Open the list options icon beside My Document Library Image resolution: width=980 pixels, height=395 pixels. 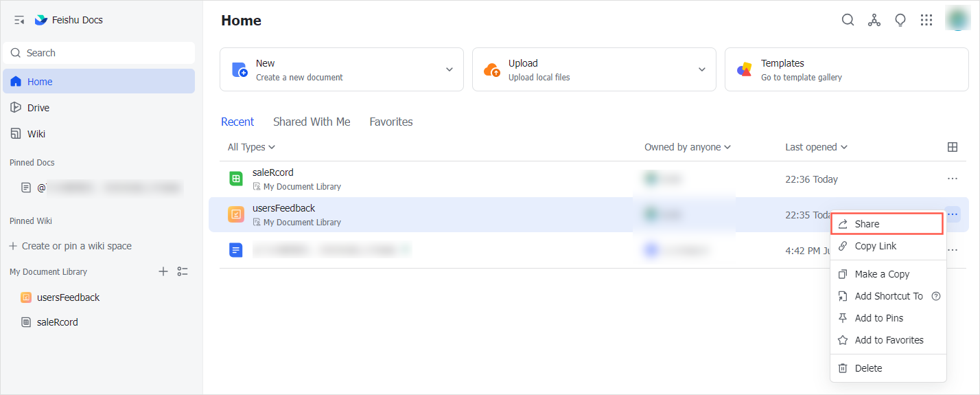click(x=183, y=271)
